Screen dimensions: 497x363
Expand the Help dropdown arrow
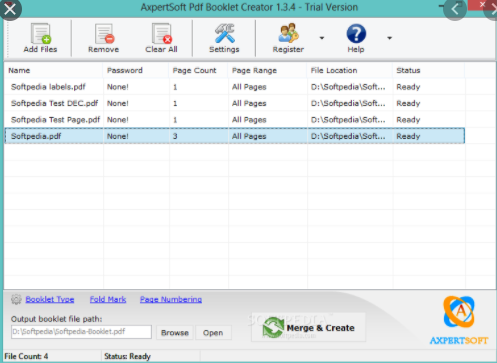point(389,38)
